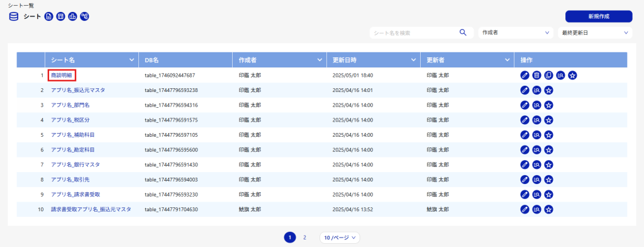Open the flow diagram icon beside シート
The image size is (644, 247).
click(x=85, y=16)
